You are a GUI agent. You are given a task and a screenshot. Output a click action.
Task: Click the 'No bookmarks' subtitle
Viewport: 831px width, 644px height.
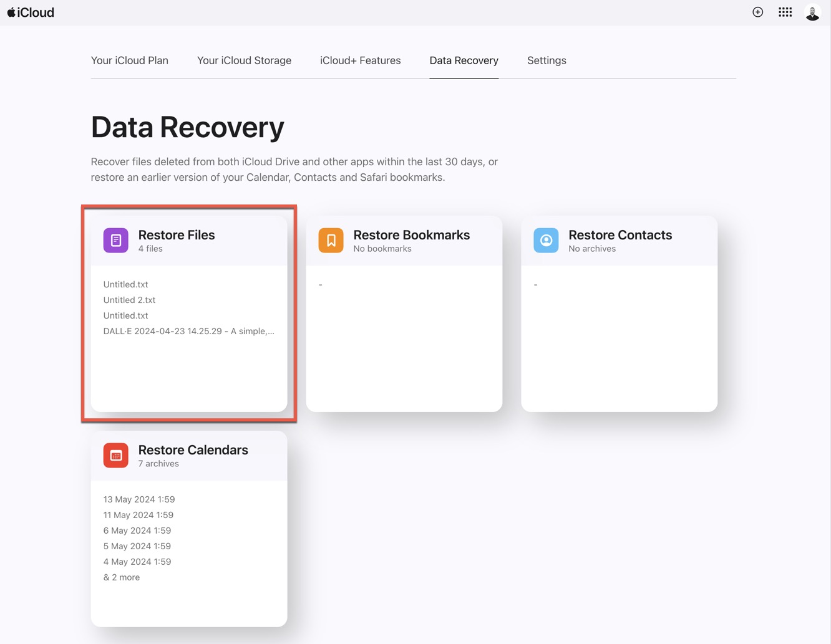(382, 249)
